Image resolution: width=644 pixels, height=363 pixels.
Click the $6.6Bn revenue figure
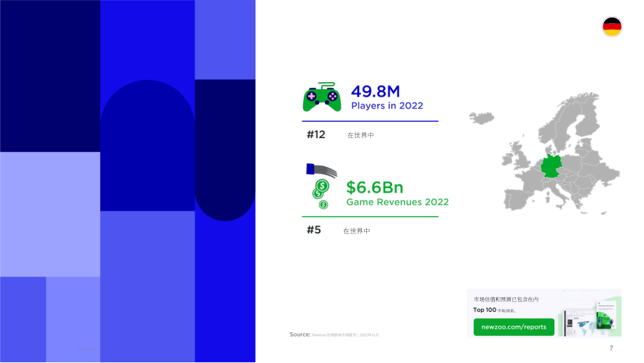(x=374, y=188)
